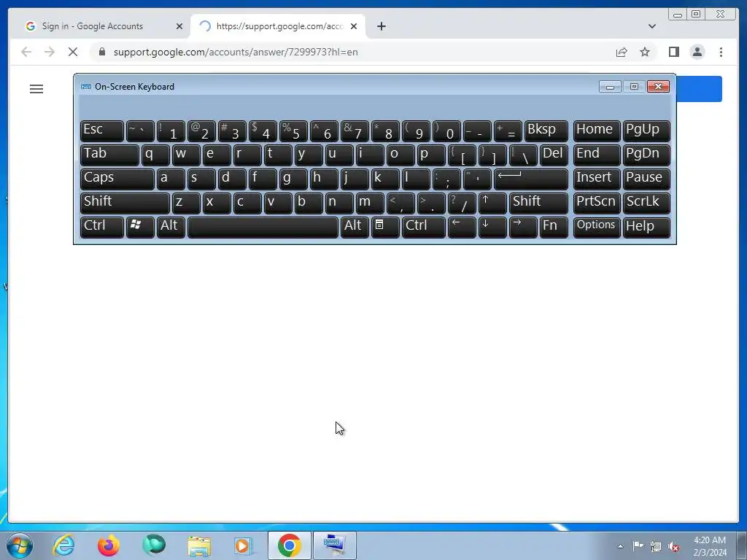Click the Help key on keyboard
The image size is (747, 560).
point(646,227)
